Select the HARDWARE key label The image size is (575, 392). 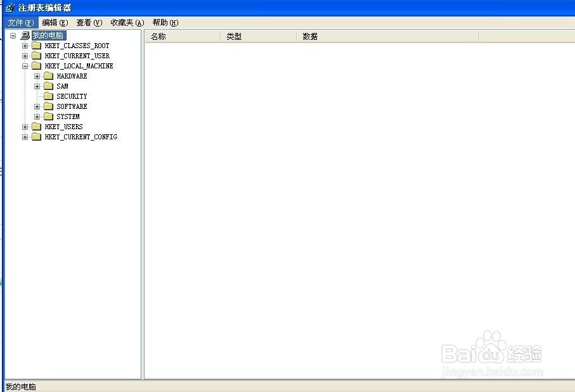(x=72, y=76)
